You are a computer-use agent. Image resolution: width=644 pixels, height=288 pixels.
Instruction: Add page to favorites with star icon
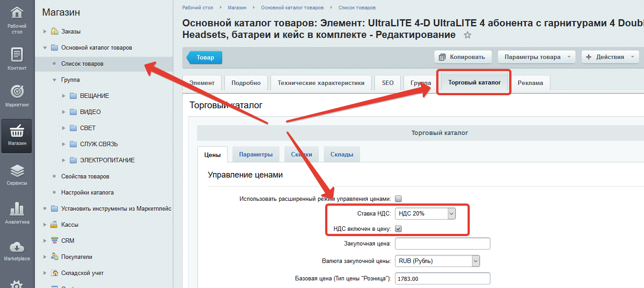pyautogui.click(x=468, y=35)
